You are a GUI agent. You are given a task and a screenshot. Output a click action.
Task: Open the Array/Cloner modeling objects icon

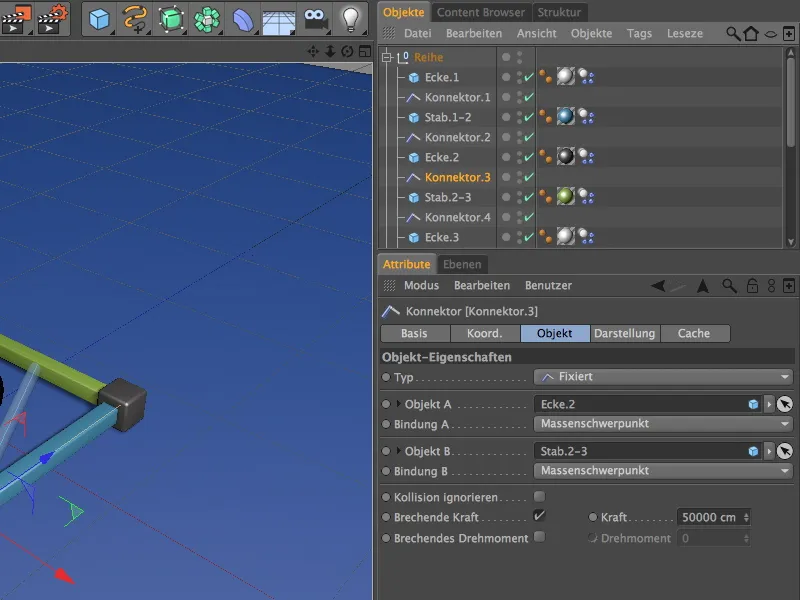[207, 19]
